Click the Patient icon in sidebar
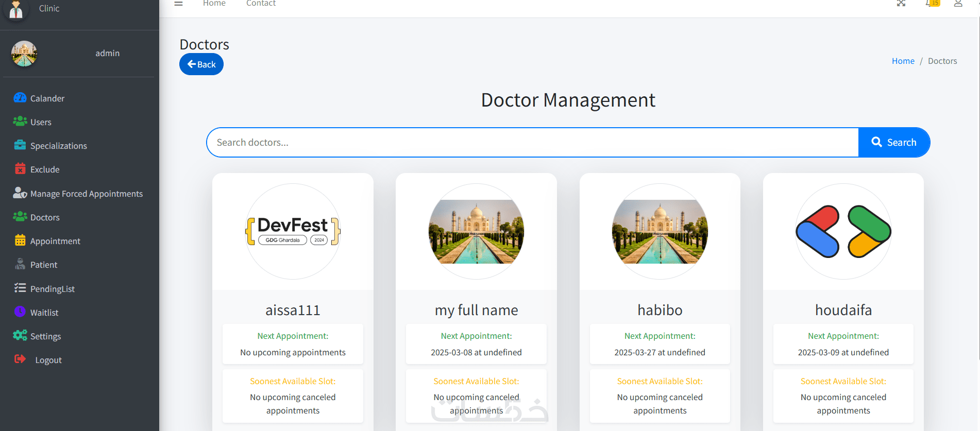980x431 pixels. click(20, 264)
